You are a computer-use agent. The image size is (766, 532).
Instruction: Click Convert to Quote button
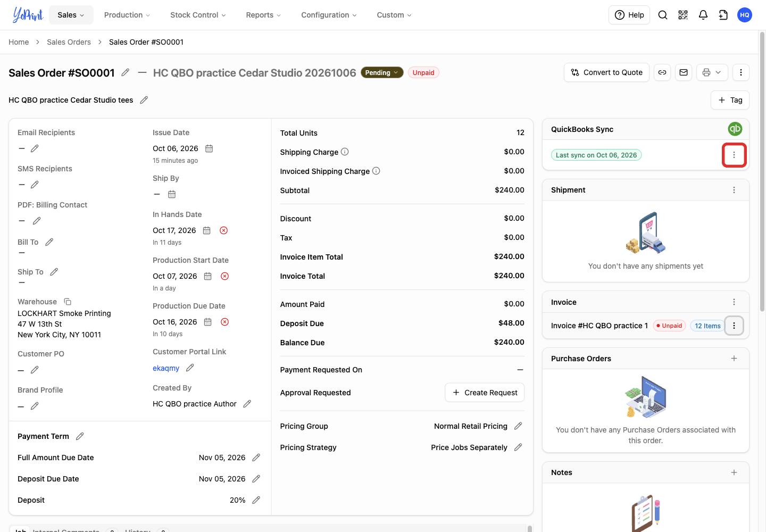pyautogui.click(x=606, y=72)
